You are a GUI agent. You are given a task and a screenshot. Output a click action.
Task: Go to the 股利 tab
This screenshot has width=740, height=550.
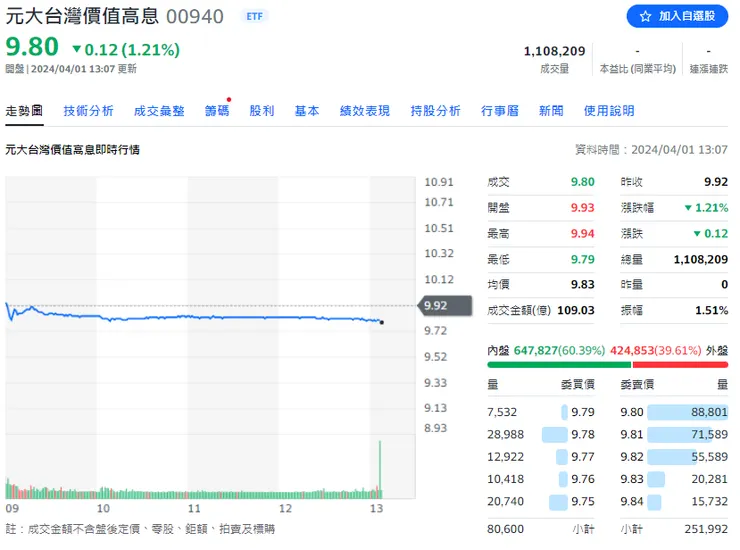coord(262,111)
